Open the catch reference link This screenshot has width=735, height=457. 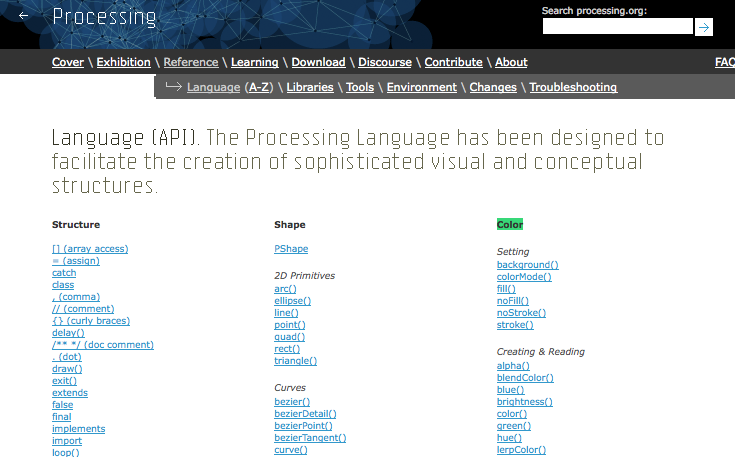64,273
